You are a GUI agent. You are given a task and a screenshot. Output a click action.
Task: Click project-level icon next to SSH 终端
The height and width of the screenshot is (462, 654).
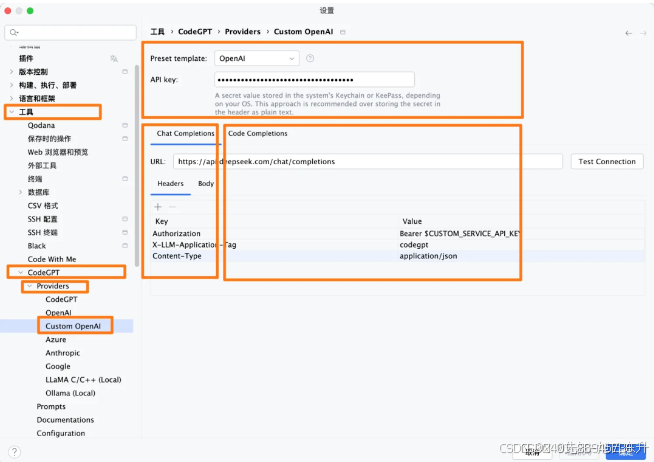pos(125,232)
